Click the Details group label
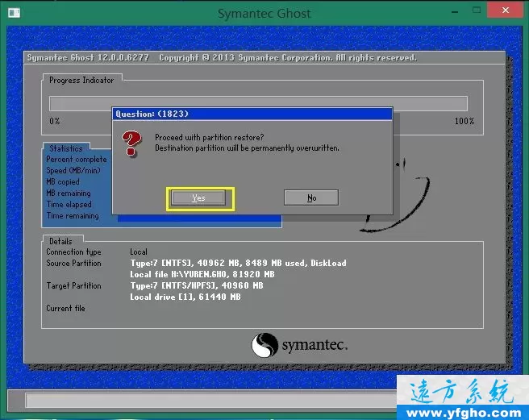Image resolution: width=529 pixels, height=420 pixels. [x=60, y=241]
